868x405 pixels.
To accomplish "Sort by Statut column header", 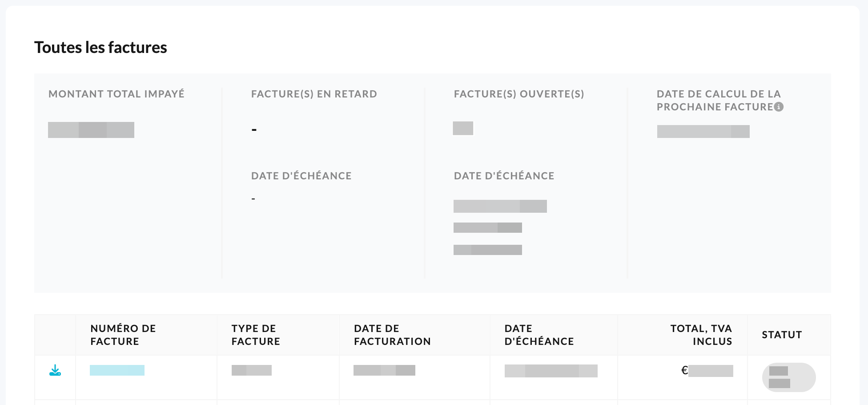I will tap(782, 335).
